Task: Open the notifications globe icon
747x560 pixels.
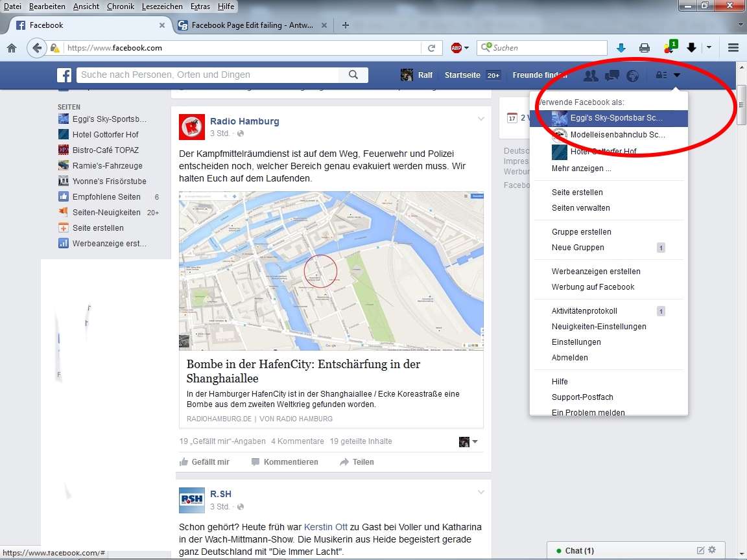Action: tap(632, 75)
